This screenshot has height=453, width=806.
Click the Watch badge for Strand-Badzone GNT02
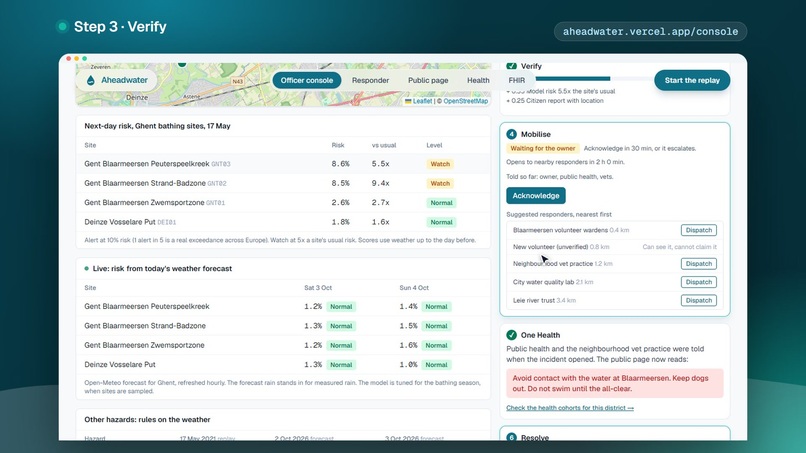[440, 183]
